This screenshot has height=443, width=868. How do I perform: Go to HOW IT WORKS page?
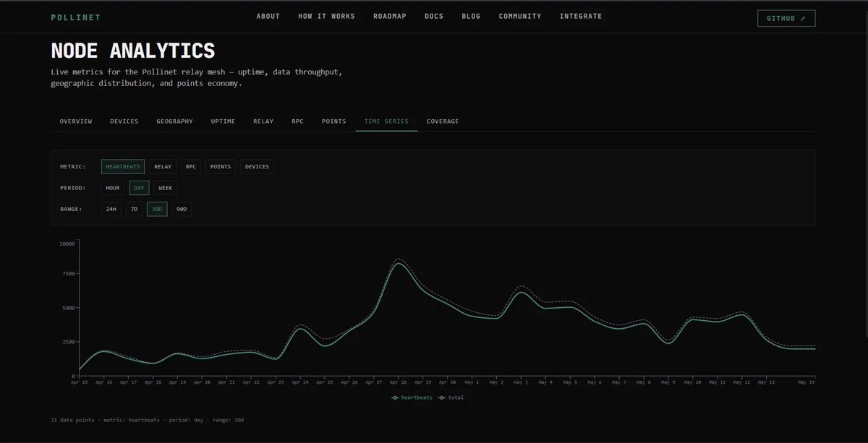point(327,17)
